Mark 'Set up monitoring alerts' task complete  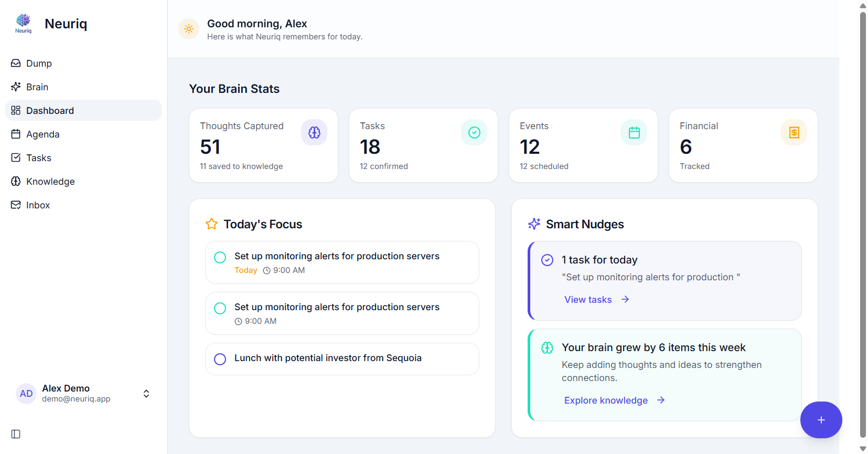220,257
